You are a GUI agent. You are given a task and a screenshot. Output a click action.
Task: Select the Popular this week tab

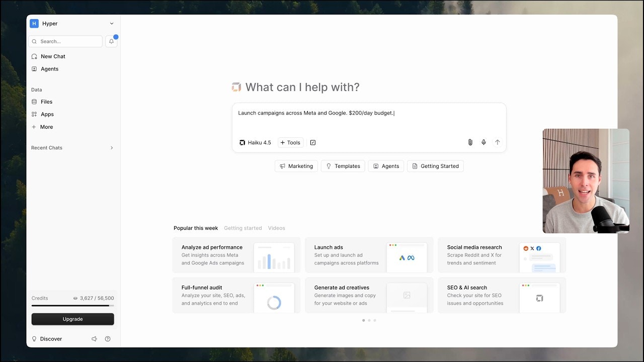tap(196, 228)
